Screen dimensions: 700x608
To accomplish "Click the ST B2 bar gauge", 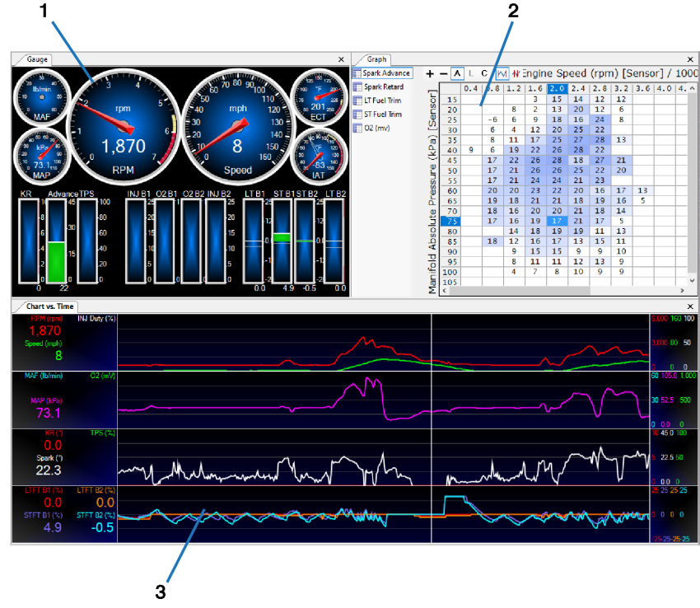I will (305, 241).
